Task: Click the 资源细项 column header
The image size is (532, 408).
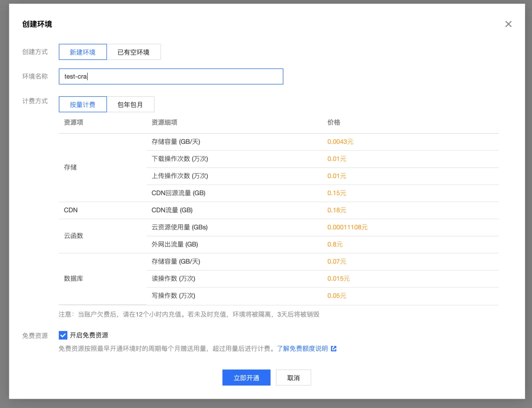Action: tap(164, 123)
